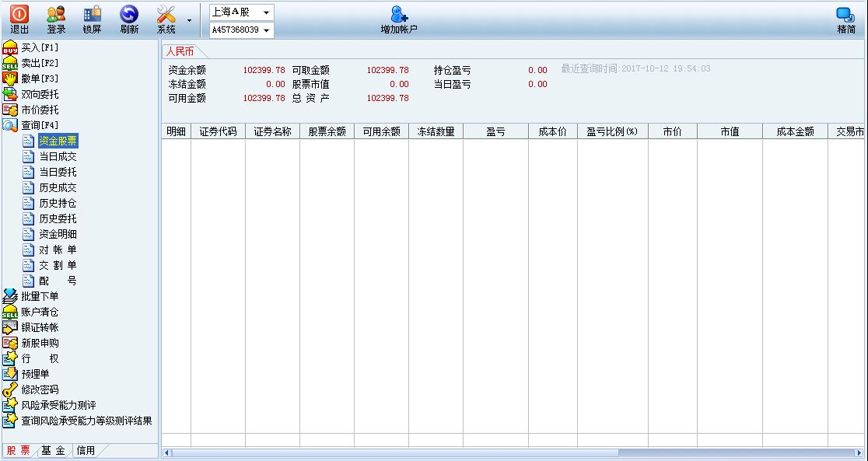The height and width of the screenshot is (461, 868).
Task: Select 买入[F1] buy icon
Action: tap(10, 47)
